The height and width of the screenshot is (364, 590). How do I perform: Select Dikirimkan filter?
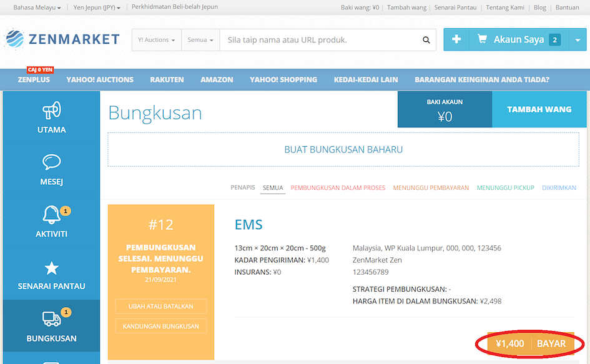pos(559,188)
